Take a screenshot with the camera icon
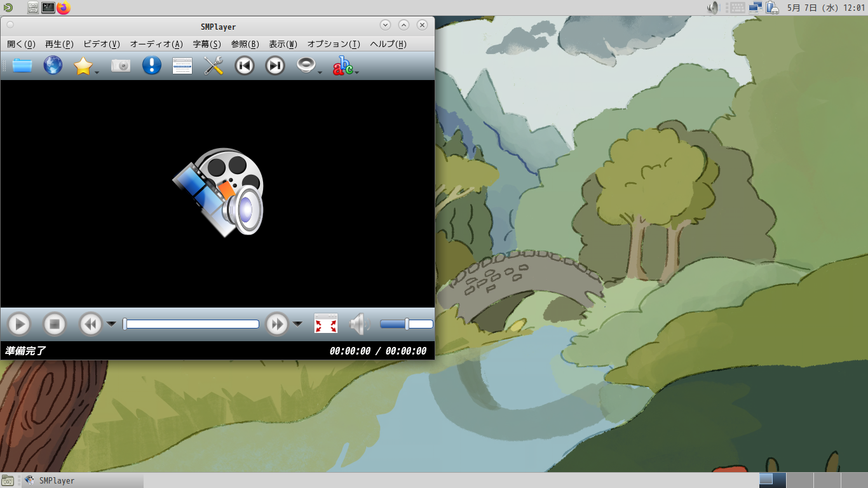The image size is (868, 488). (121, 65)
